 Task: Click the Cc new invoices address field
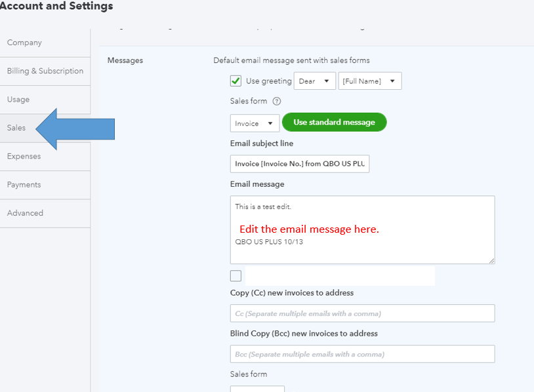(x=362, y=313)
